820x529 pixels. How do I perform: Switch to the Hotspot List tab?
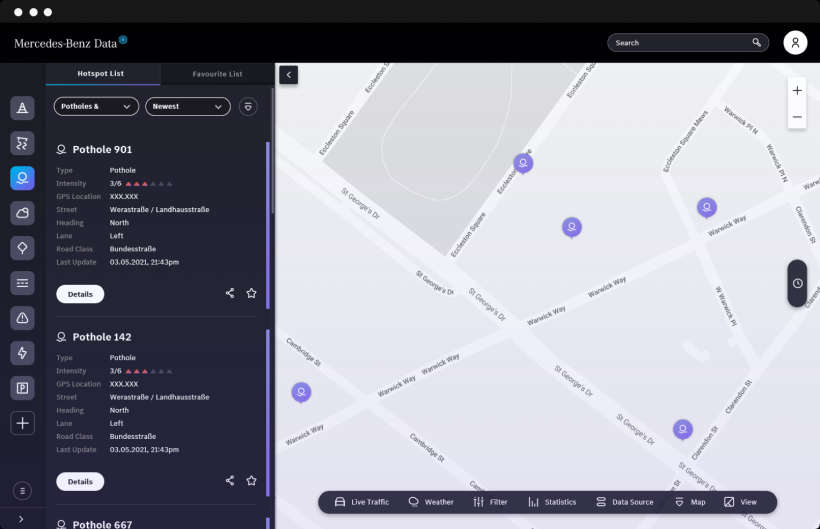coord(101,74)
